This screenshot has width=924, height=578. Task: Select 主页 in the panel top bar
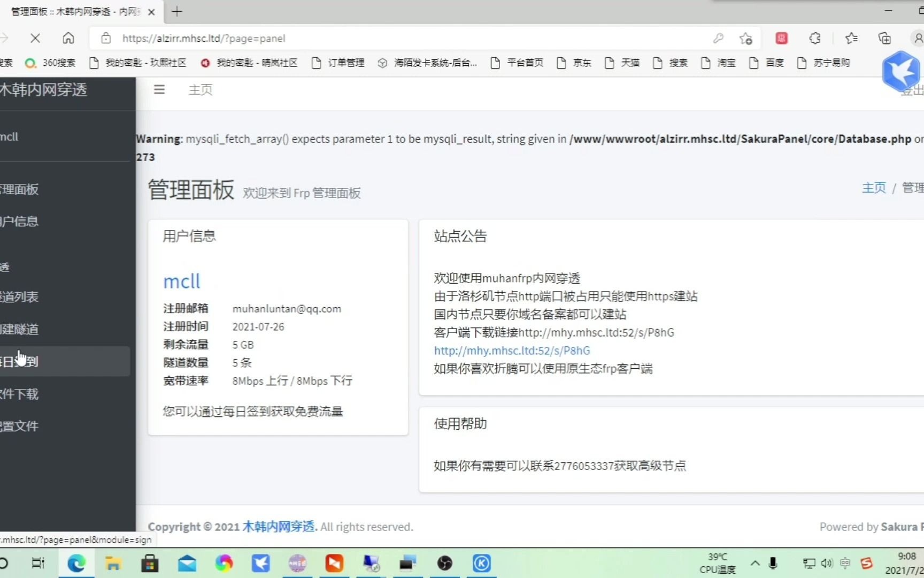(201, 89)
